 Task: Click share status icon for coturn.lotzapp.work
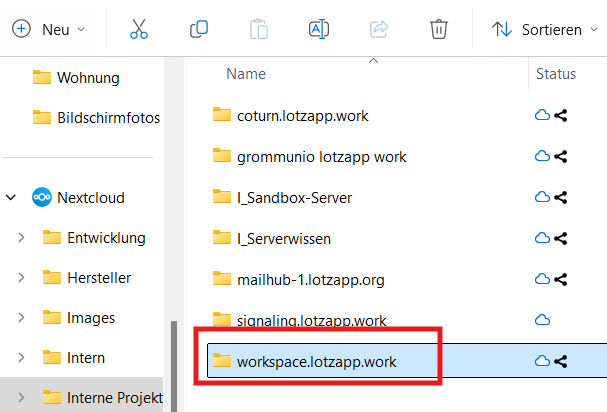point(560,116)
